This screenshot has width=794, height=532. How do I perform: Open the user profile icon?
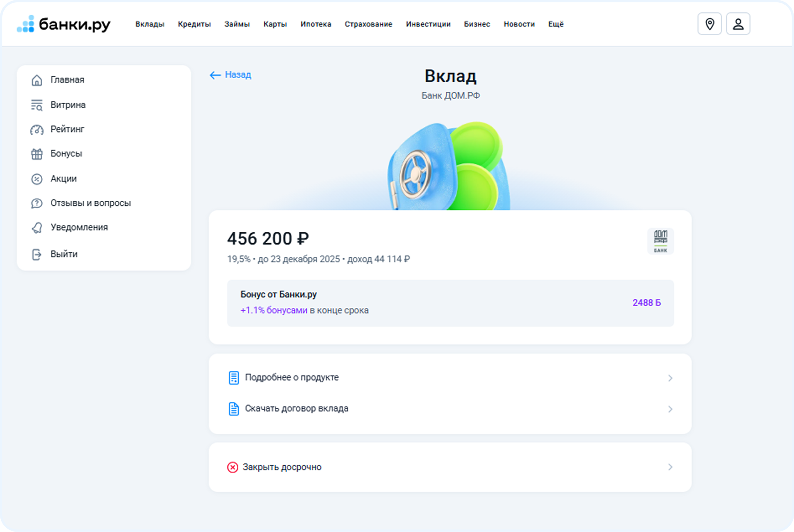[x=738, y=24]
